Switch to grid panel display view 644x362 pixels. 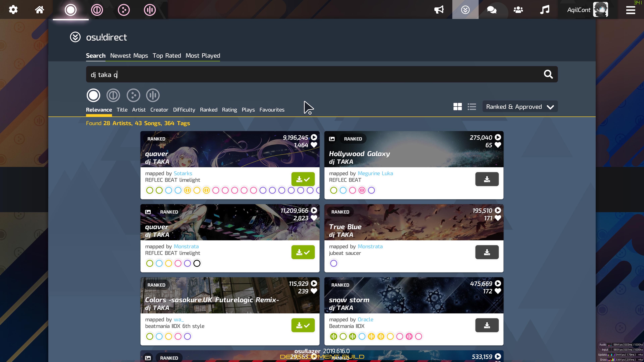(458, 107)
